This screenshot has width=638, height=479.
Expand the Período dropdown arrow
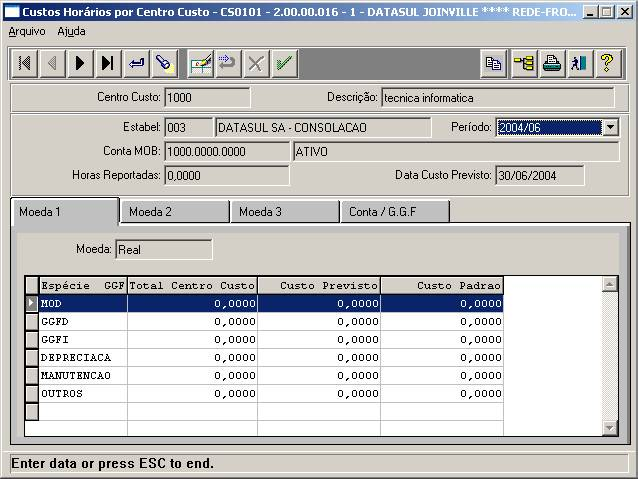[x=610, y=127]
